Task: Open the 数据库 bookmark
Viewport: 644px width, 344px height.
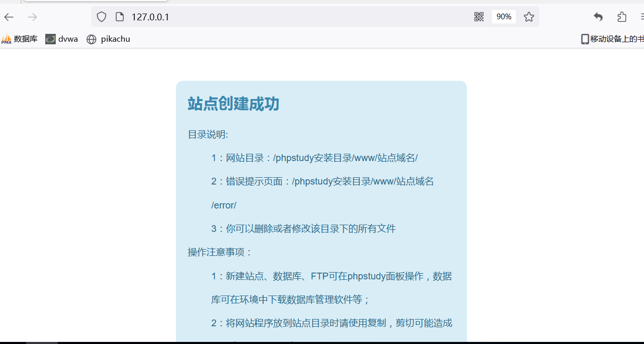Action: coord(19,39)
